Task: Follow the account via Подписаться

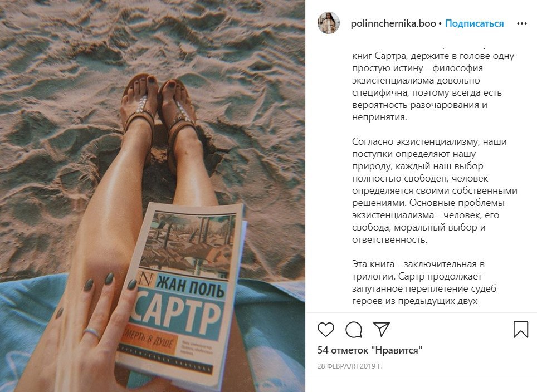Action: [x=474, y=23]
